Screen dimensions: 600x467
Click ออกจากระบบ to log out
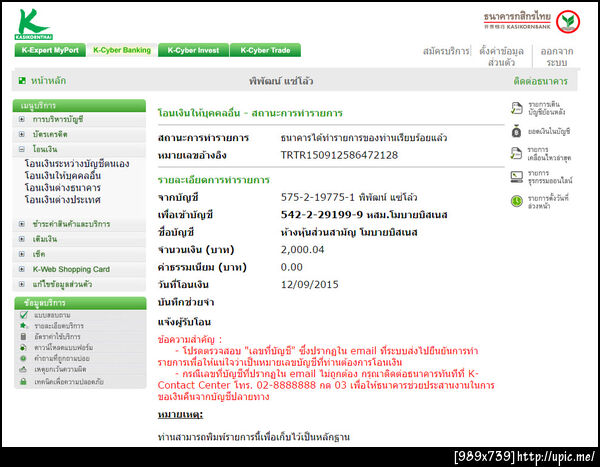[557, 56]
